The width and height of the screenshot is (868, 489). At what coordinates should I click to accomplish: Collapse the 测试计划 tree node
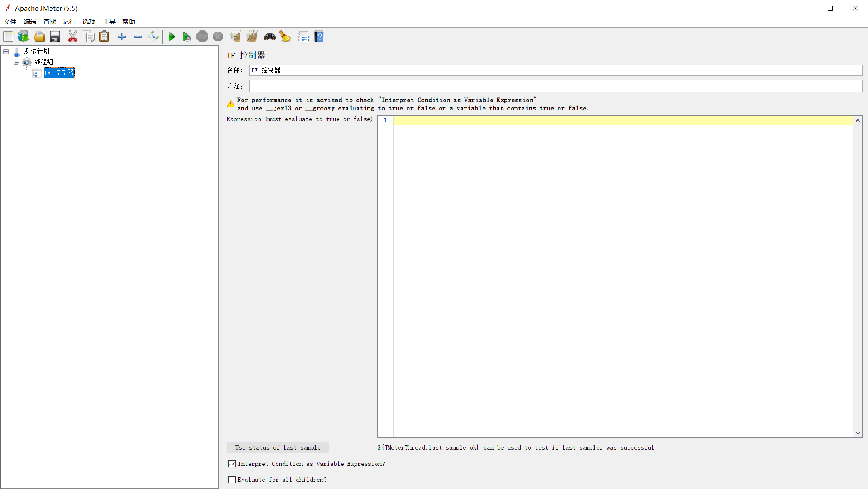pyautogui.click(x=6, y=51)
